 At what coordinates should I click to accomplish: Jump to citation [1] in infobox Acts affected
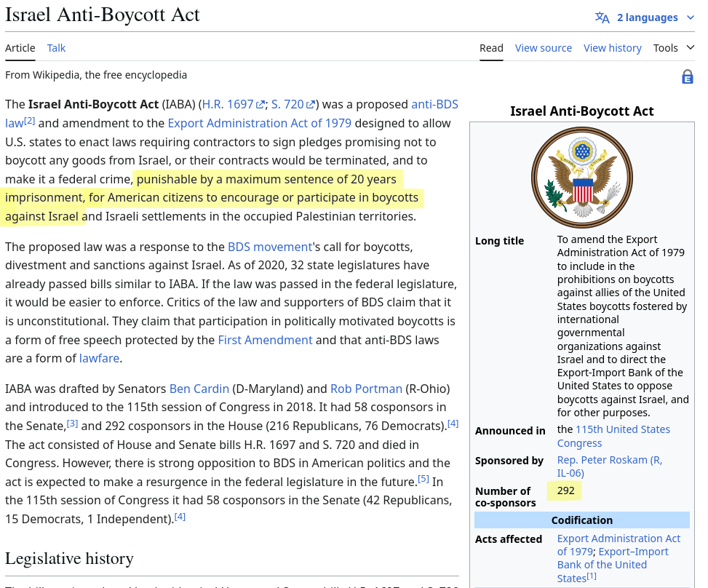point(592,576)
